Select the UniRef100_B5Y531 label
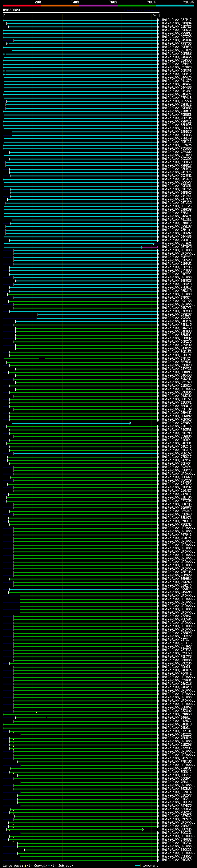This screenshot has width=197, height=868. coord(176,362)
